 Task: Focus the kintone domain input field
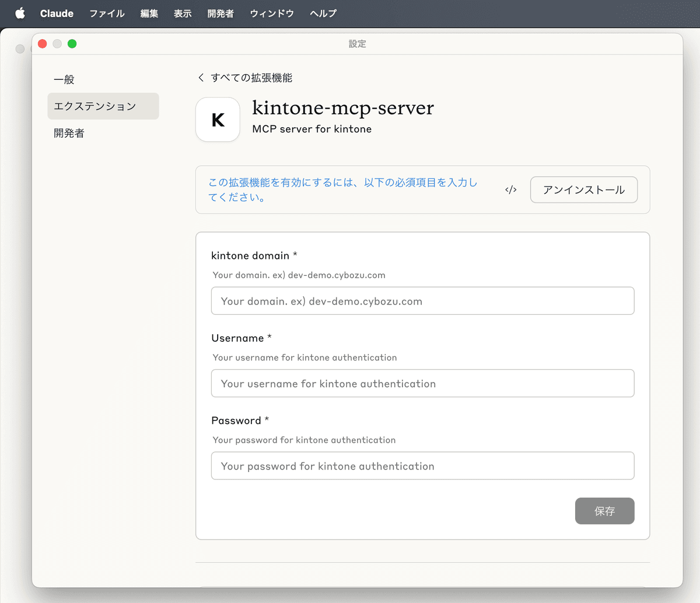(x=423, y=301)
